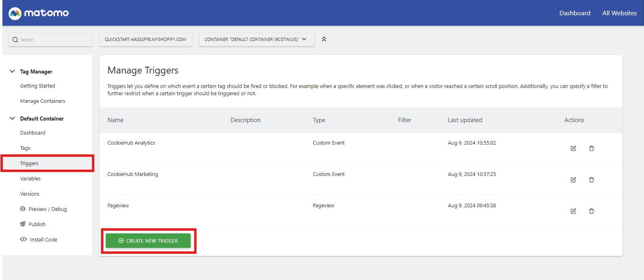The height and width of the screenshot is (280, 644).
Task: Click the Custom Event type of CookieHub Analytics
Action: click(x=329, y=143)
